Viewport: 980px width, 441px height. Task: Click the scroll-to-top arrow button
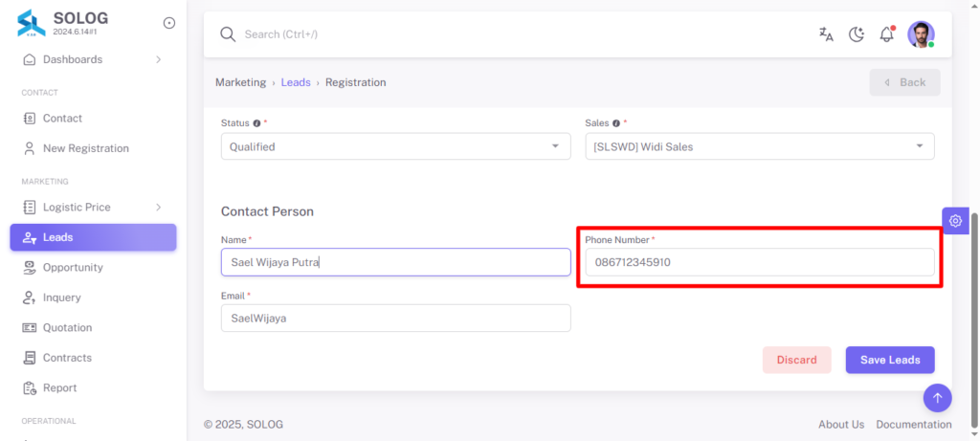938,397
